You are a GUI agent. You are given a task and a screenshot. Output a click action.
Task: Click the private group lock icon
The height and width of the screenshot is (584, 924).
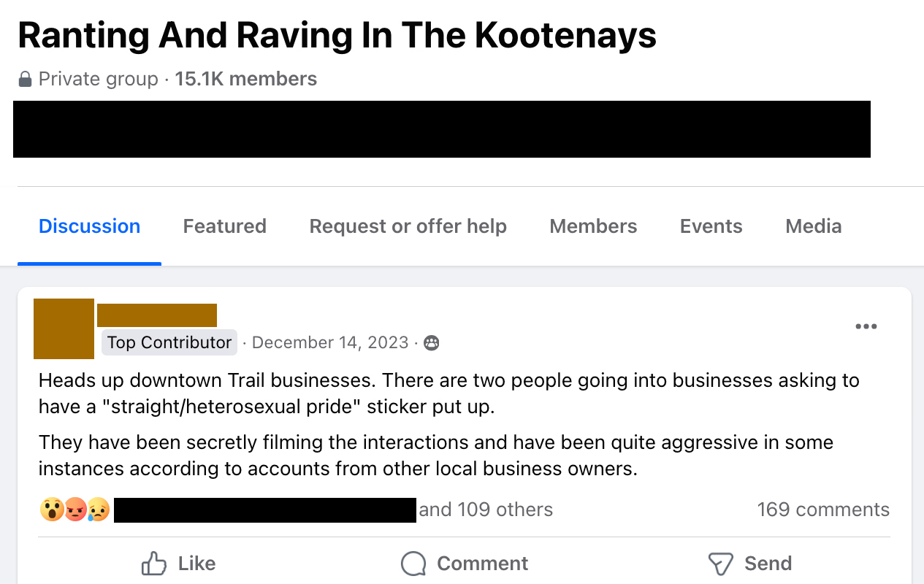pyautogui.click(x=26, y=79)
